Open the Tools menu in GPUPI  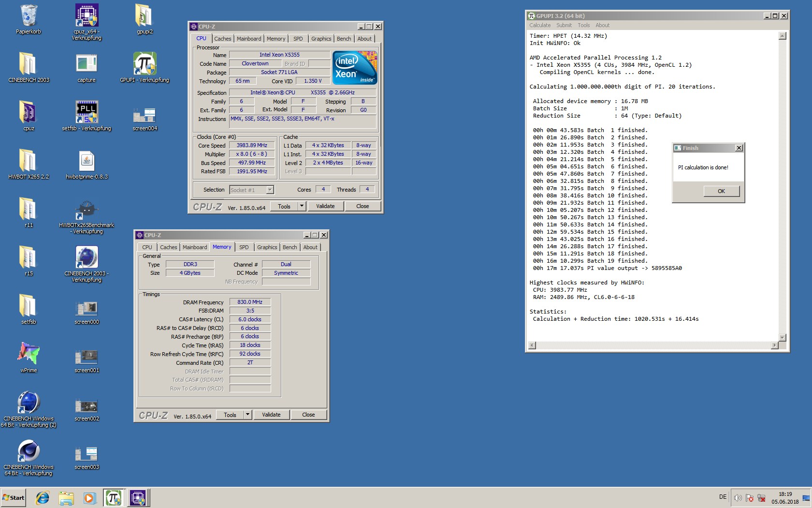(x=584, y=25)
